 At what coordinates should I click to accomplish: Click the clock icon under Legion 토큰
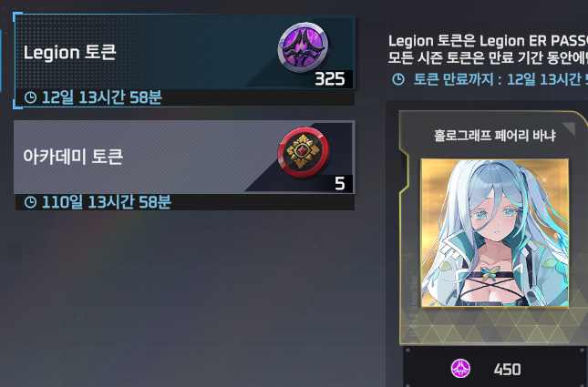point(30,97)
